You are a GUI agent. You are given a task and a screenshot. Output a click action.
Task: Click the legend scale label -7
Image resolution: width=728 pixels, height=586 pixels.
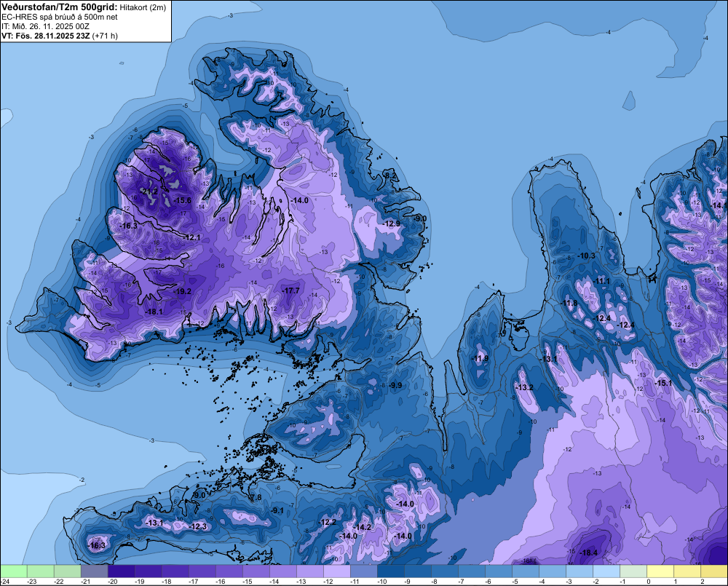coord(462,582)
